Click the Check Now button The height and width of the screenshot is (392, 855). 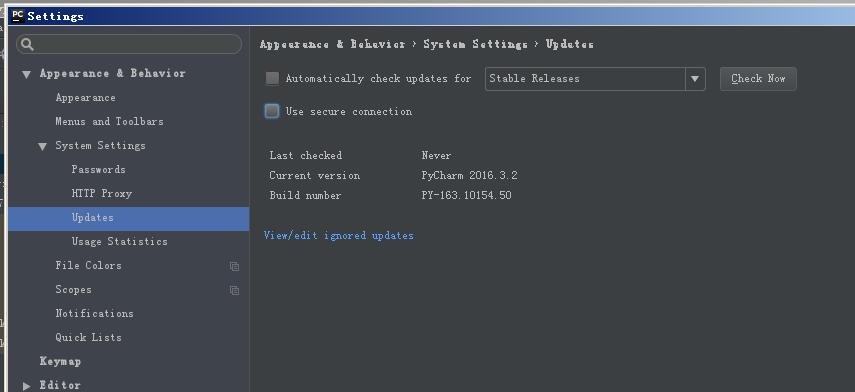758,79
